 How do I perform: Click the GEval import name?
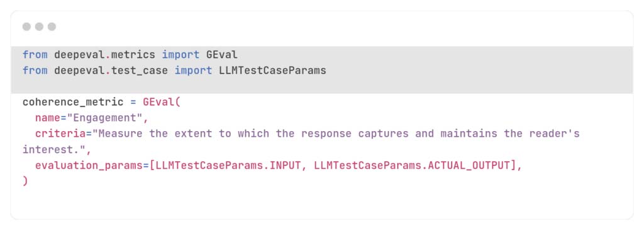tap(222, 55)
